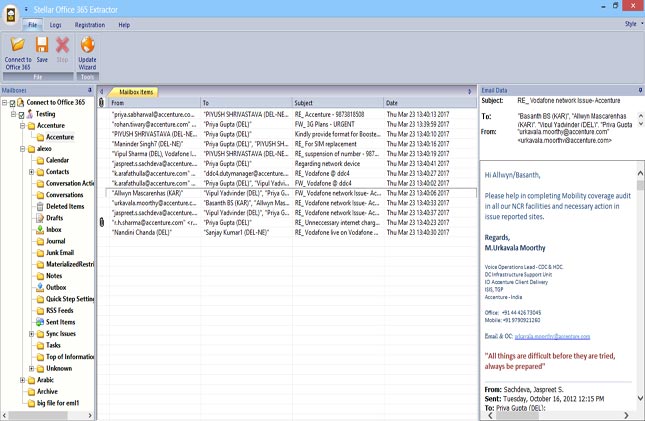
Task: Open the Quick Step Settings folder
Action: [70, 299]
